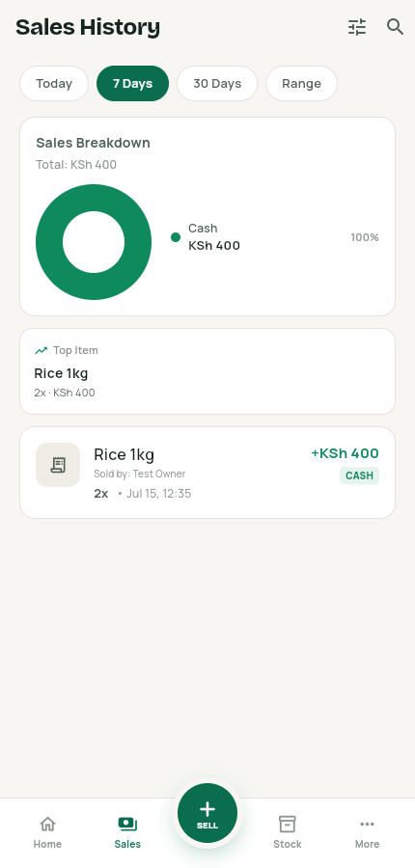Select the Today period filter
This screenshot has width=415, height=868.
(x=54, y=84)
